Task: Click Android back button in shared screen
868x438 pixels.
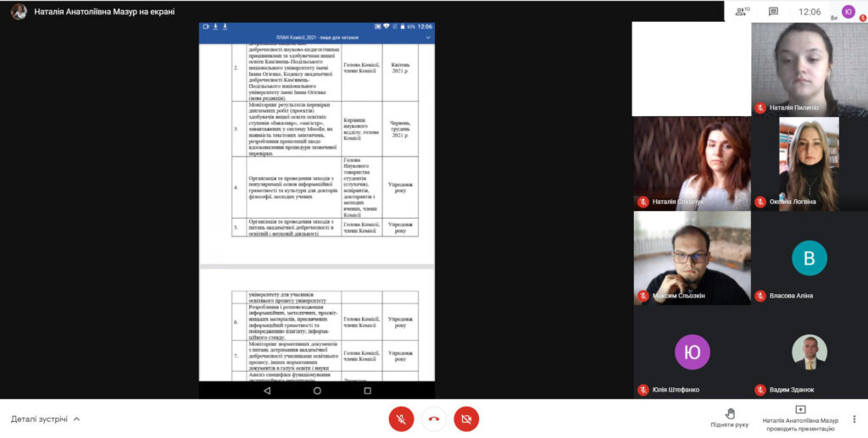Action: tap(267, 391)
